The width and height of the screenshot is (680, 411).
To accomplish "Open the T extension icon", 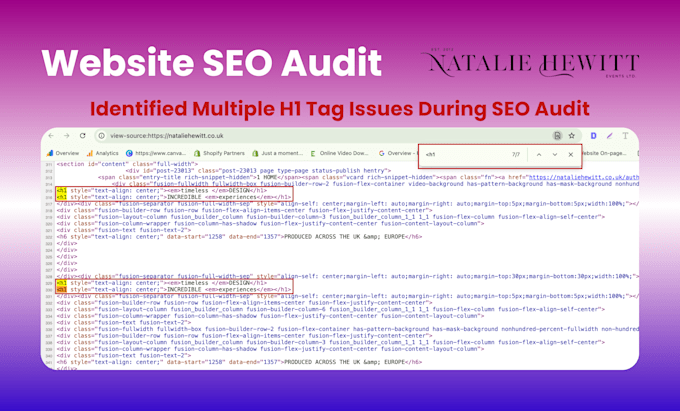I will [x=625, y=136].
